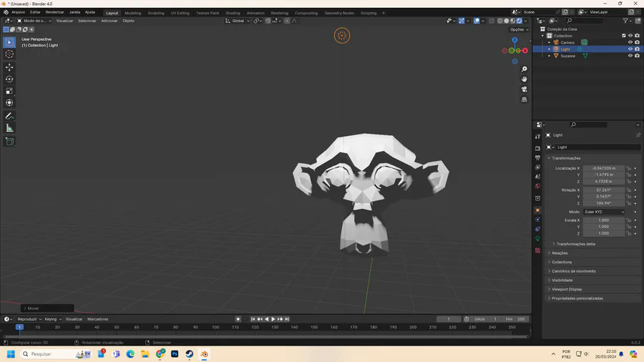Click the Fim end frame field
The image size is (644, 362).
click(516, 319)
